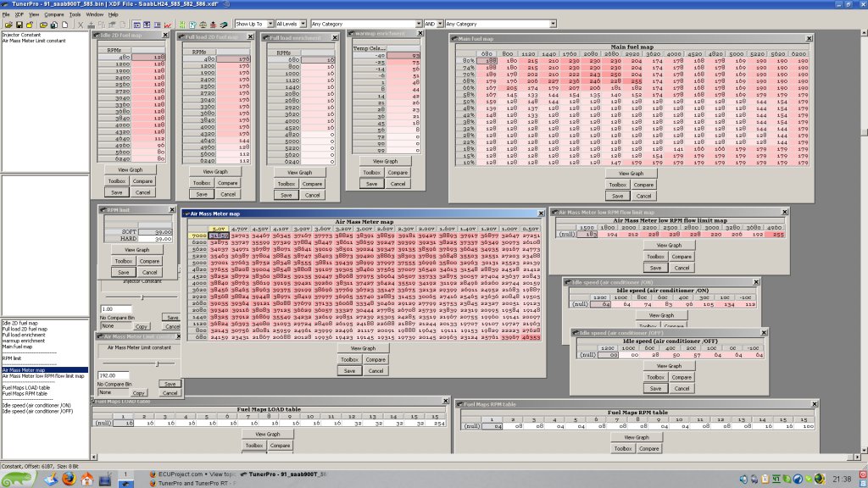This screenshot has width=868, height=488.
Task: Click the floppy disk save bin icon
Action: (x=19, y=25)
